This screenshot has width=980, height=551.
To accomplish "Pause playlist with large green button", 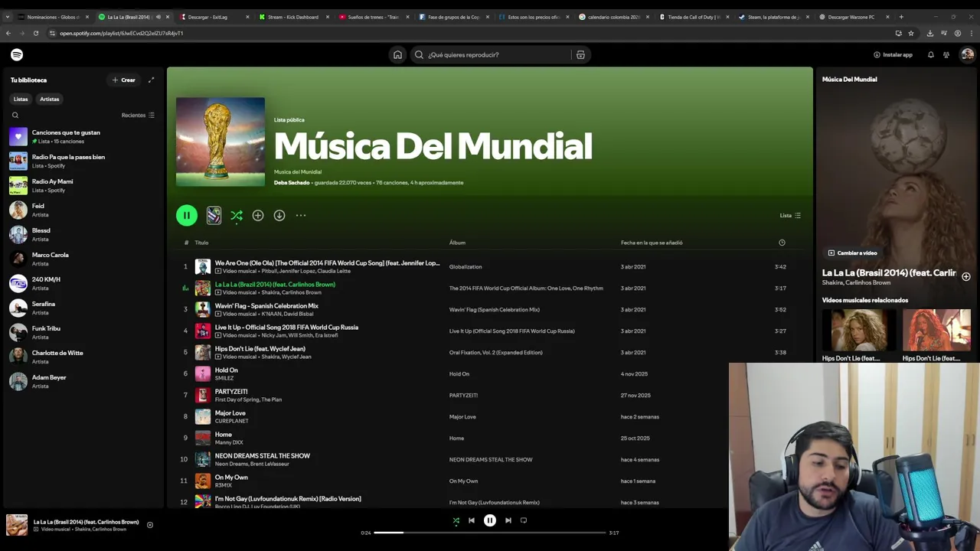I will coord(187,215).
